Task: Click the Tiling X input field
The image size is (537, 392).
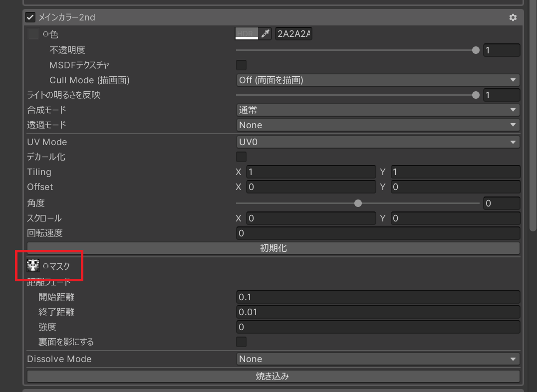Action: tap(310, 172)
